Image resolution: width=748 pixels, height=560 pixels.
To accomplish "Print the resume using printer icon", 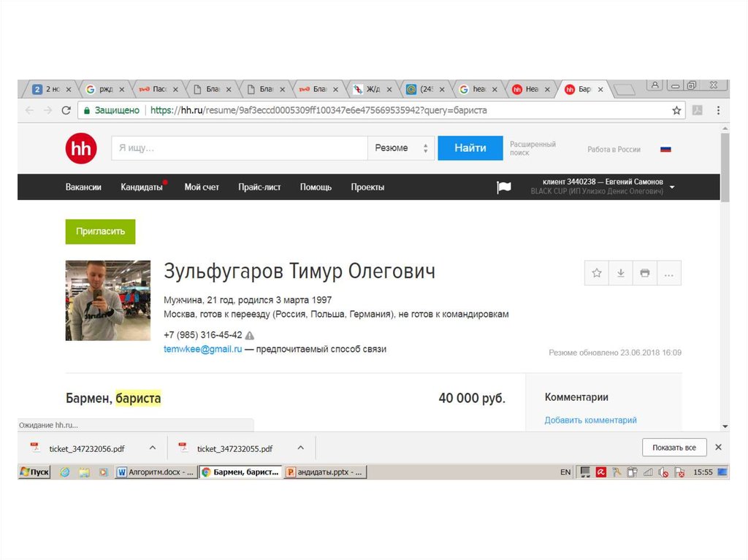I will pos(644,273).
